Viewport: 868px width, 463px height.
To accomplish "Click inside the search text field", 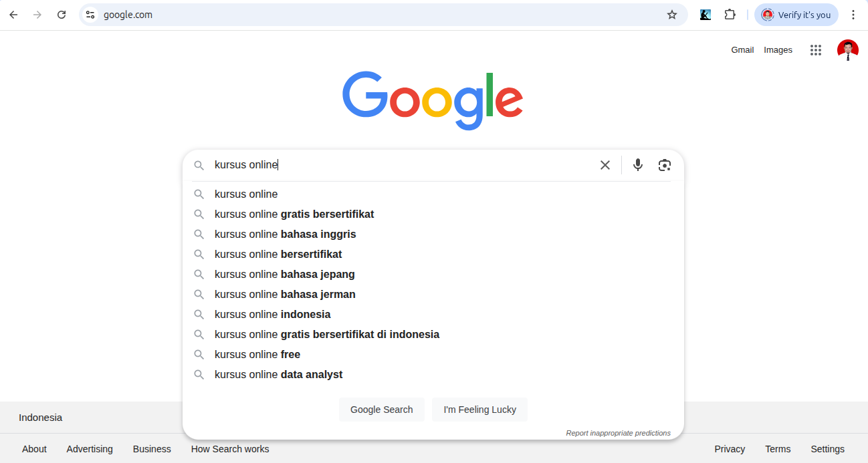I will 401,165.
